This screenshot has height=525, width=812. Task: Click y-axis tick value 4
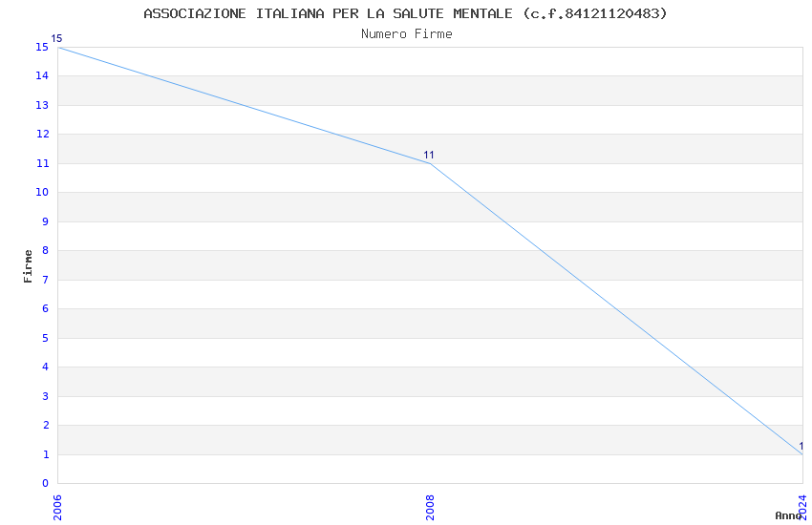[46, 367]
